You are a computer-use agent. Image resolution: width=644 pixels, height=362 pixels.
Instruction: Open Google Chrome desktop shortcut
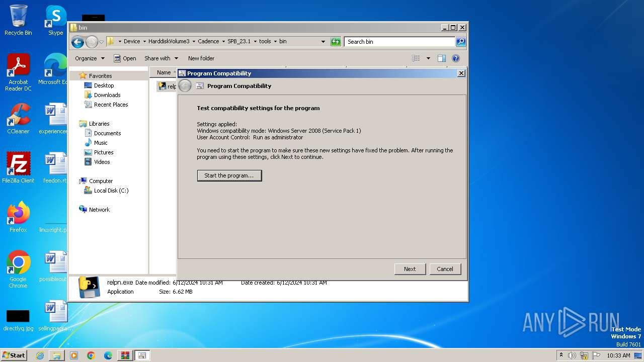(18, 269)
